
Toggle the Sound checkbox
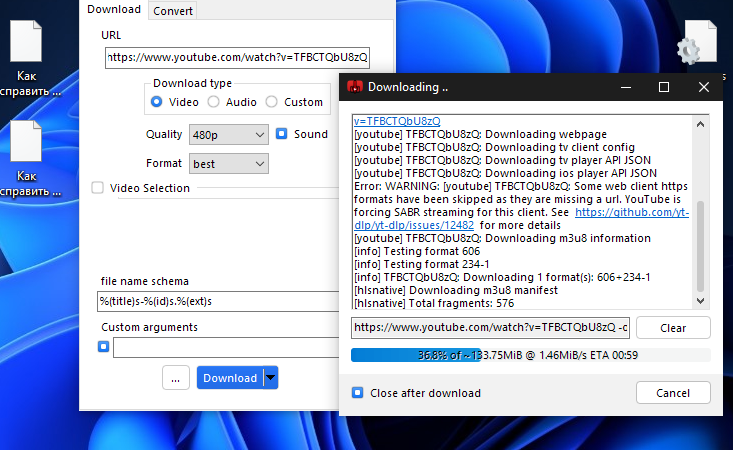281,134
